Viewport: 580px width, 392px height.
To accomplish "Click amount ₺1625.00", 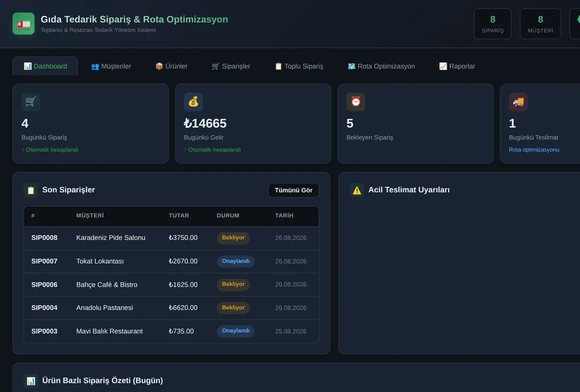I will tap(183, 285).
